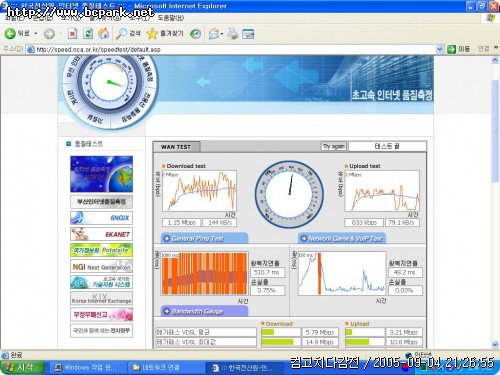Image resolution: width=500 pixels, height=375 pixels.
Task: Click the page icon in address bar
Action: click(x=30, y=50)
